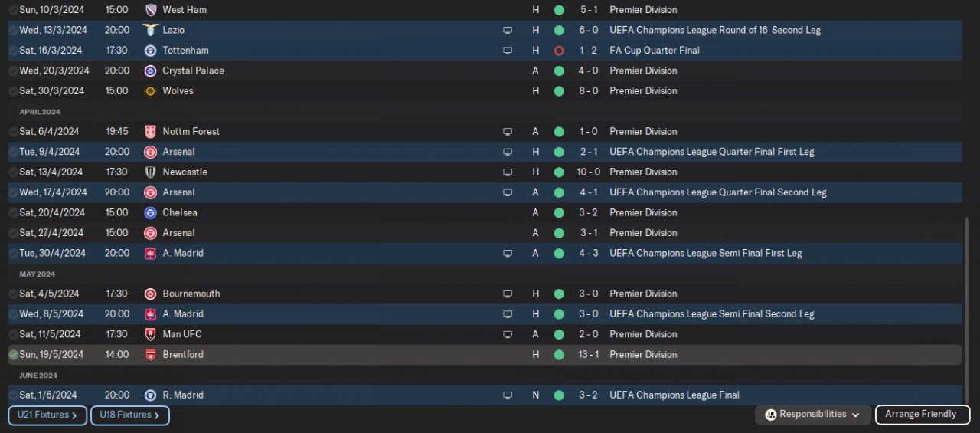Viewport: 980px width, 433px height.
Task: Click the TV icon in the Tottenham row
Action: tap(507, 51)
